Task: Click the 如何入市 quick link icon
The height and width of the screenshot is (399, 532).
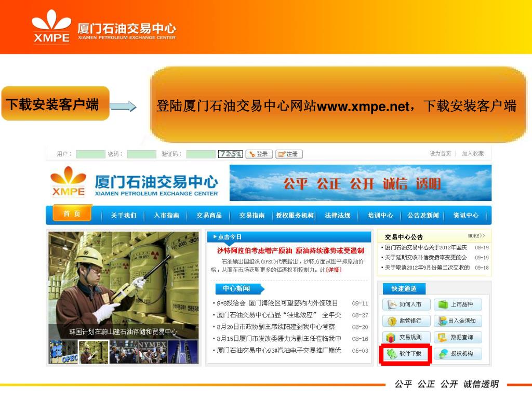Action: coord(392,304)
